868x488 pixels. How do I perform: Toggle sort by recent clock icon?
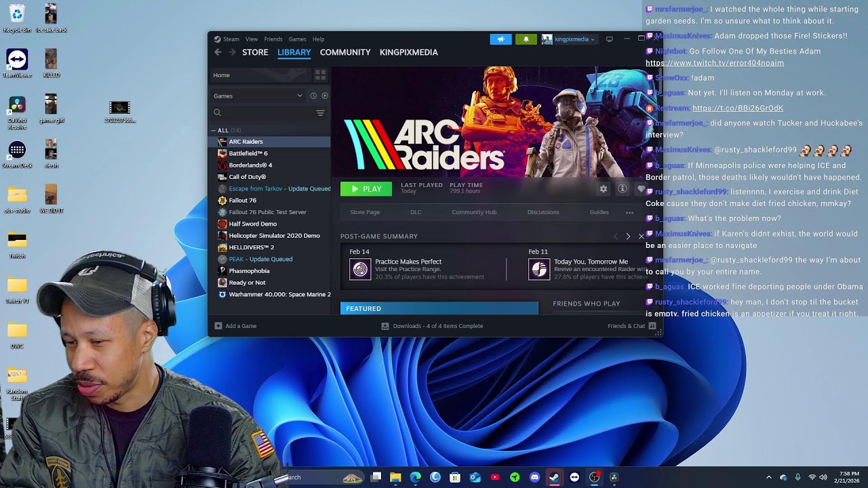pos(313,96)
